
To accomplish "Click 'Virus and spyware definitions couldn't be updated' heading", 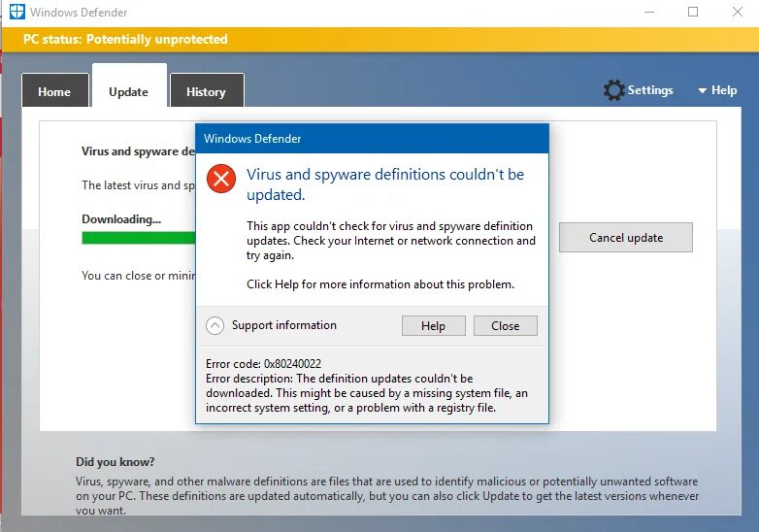I will click(385, 184).
